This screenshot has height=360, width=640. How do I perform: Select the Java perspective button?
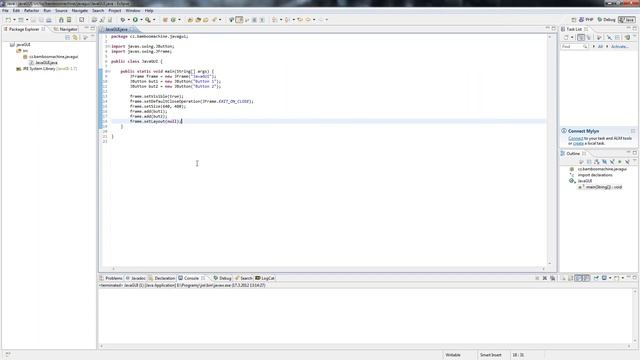pos(627,20)
